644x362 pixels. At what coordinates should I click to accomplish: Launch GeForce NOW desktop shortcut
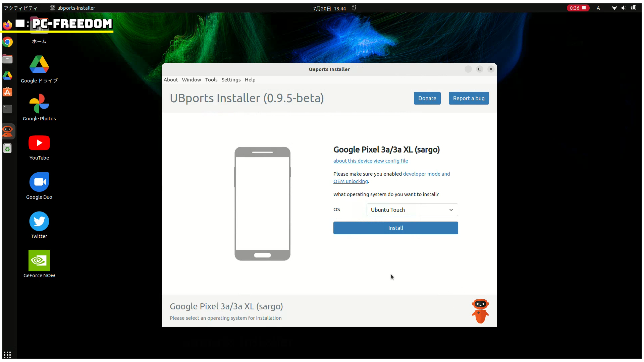pos(39,261)
